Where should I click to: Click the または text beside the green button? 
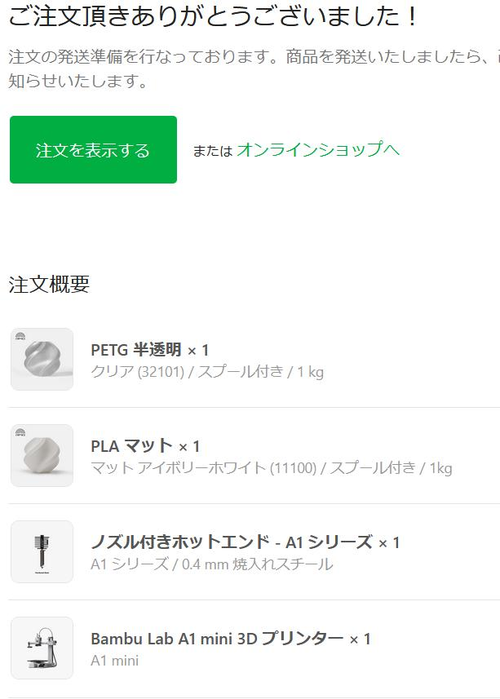tap(213, 151)
